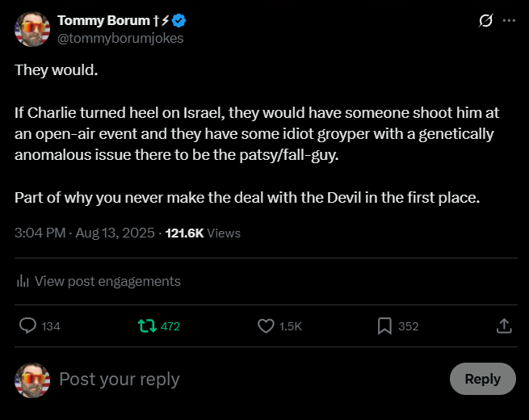Click the Post your reply field
This screenshot has width=529, height=420.
pyautogui.click(x=242, y=379)
